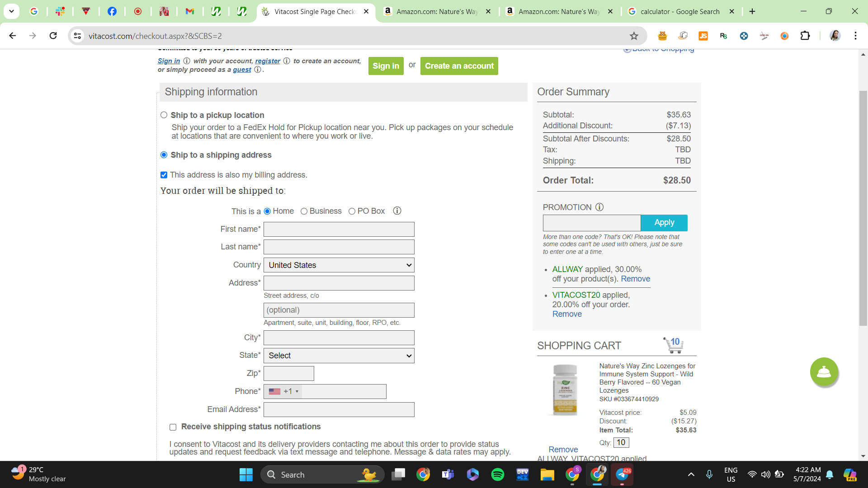
Task: Click info icon next to register link
Action: [x=287, y=61]
